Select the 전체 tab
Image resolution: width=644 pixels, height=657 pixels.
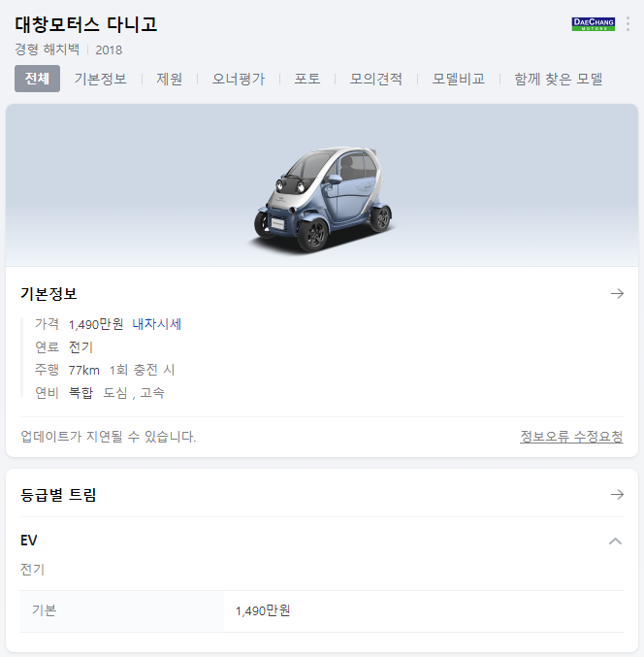pos(37,79)
